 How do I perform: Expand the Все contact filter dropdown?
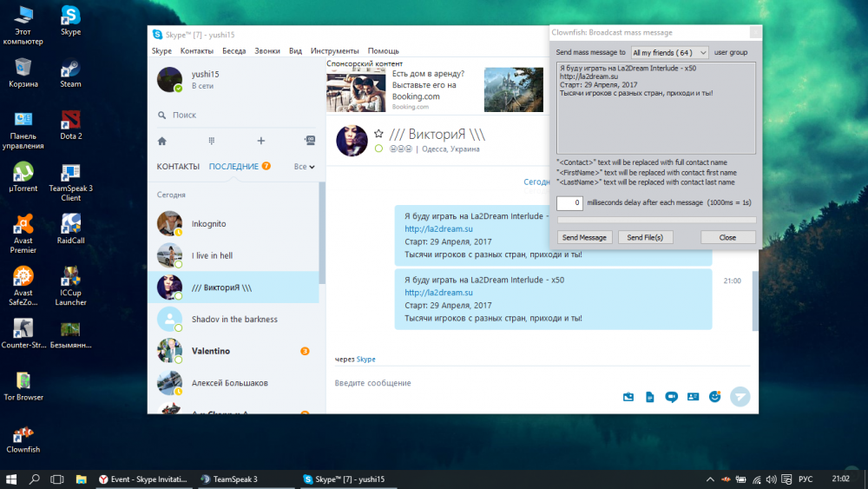point(304,167)
